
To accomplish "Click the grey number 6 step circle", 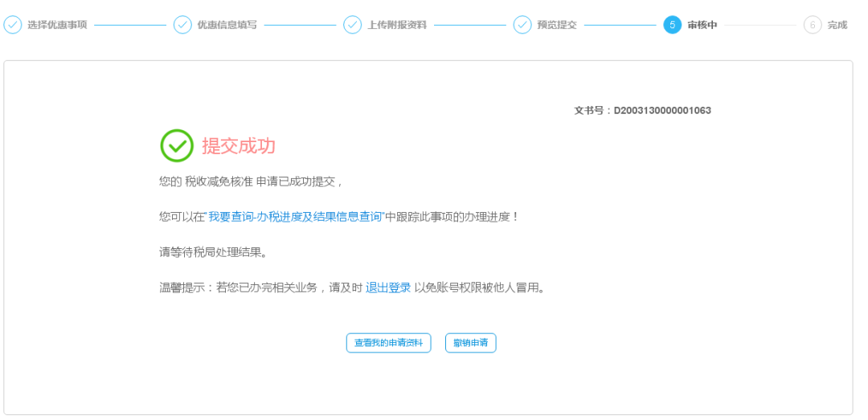I will click(813, 25).
